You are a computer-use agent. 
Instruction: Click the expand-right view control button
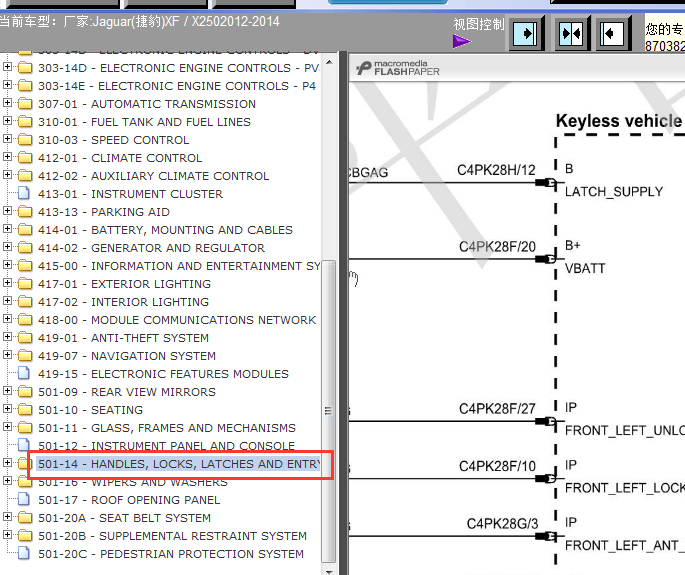click(525, 33)
